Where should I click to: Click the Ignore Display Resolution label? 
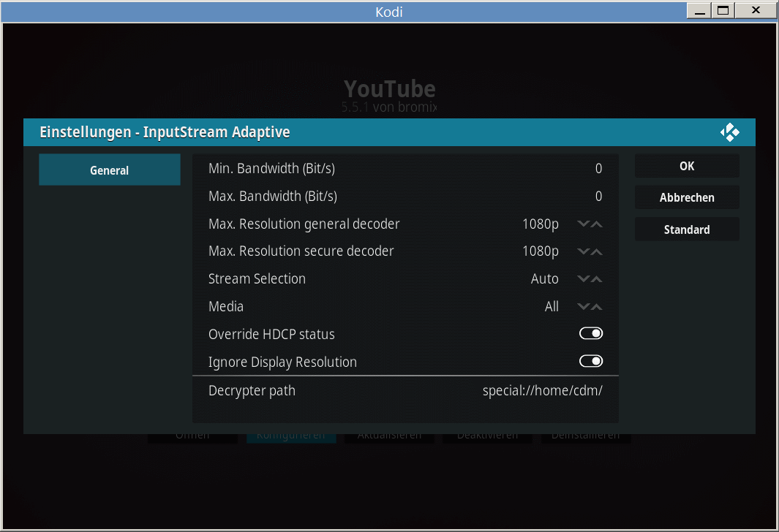(x=282, y=362)
